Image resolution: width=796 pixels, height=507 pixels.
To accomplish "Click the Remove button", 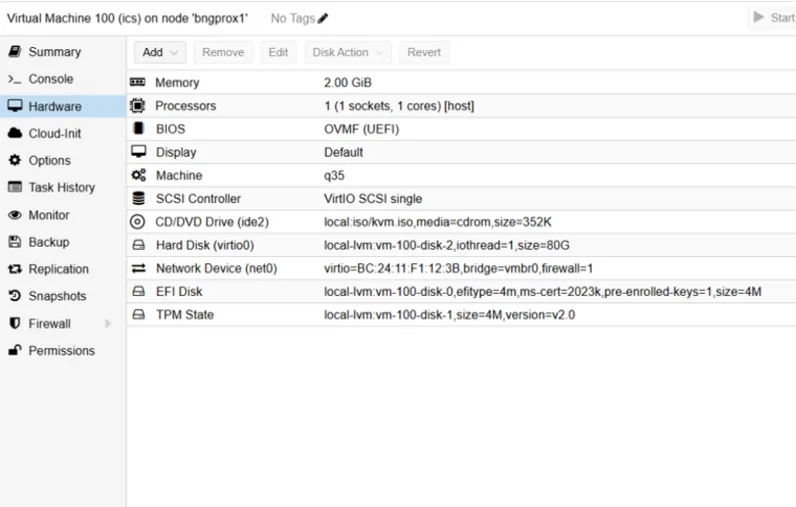I will [x=223, y=52].
